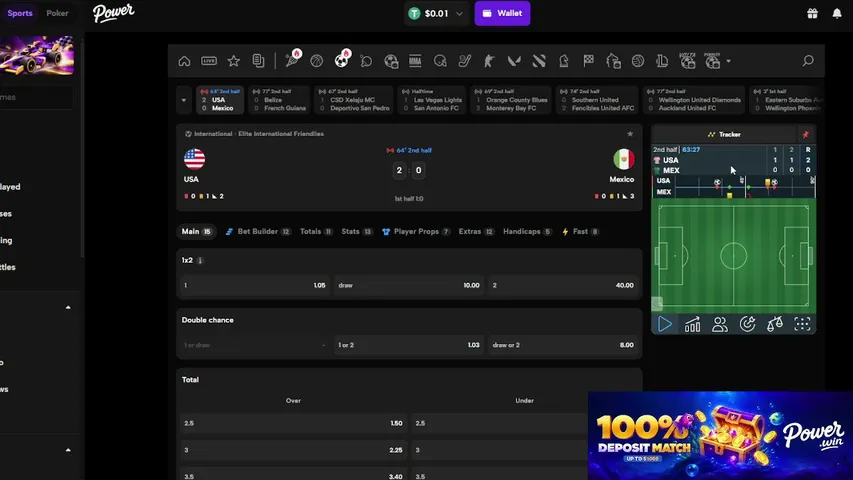Screen dimensions: 853x480
Task: Bet Over 3.5 at 3.40
Action: (293, 476)
